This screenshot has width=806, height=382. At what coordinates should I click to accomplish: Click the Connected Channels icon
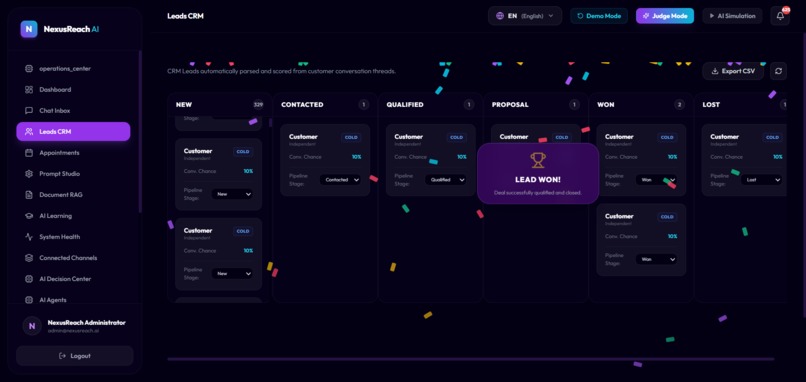(x=29, y=258)
